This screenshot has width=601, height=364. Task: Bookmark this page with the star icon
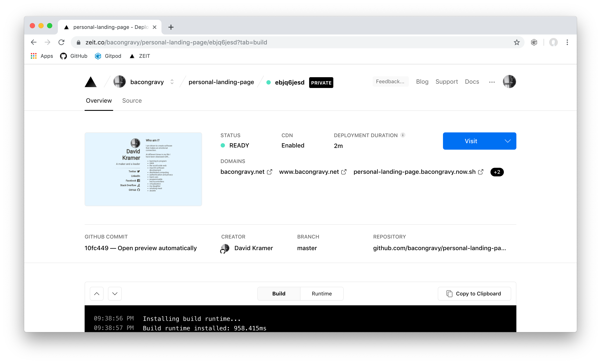[x=516, y=42]
